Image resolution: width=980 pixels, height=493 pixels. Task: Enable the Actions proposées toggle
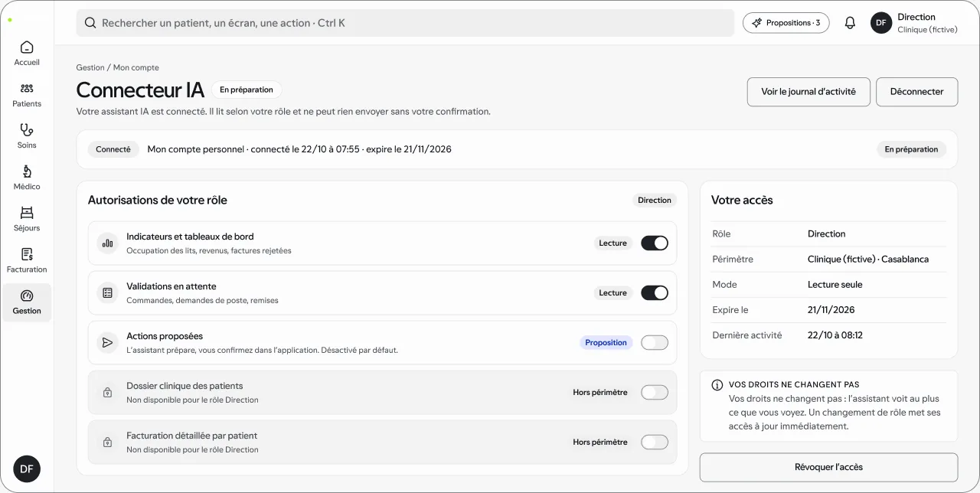(655, 343)
